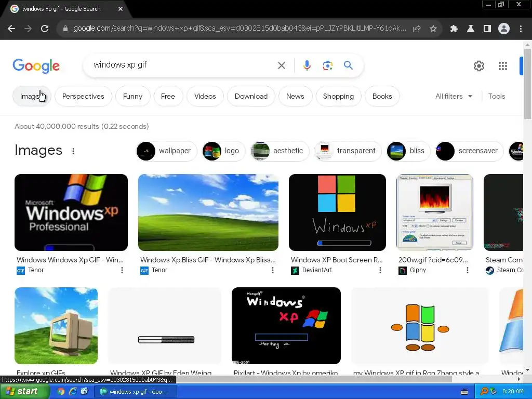This screenshot has height=399, width=532.
Task: Open 'Windows Xp Bliss GIF' title link
Action: coord(208,260)
